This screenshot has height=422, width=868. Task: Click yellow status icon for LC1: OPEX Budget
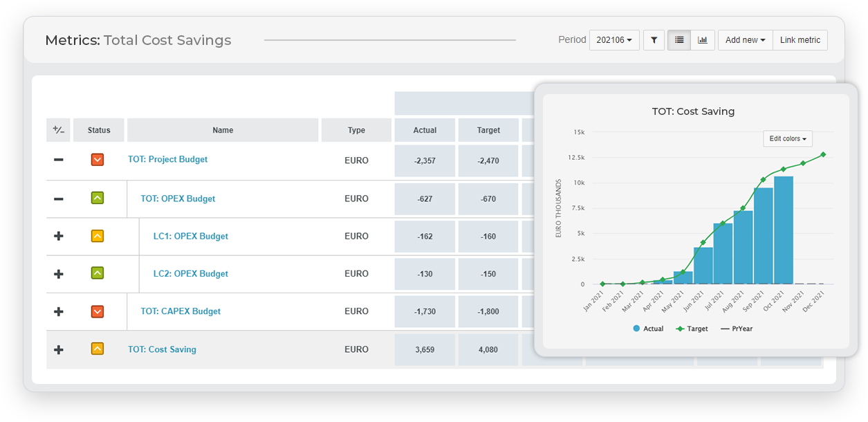[x=98, y=236]
